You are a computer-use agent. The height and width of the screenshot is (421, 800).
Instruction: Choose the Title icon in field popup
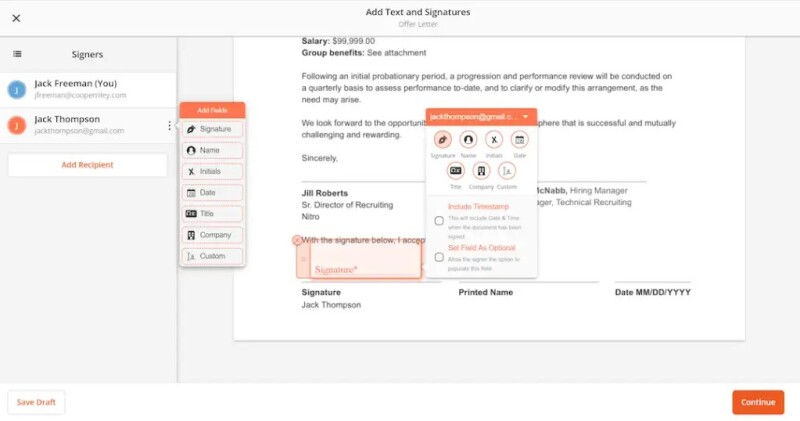click(456, 171)
